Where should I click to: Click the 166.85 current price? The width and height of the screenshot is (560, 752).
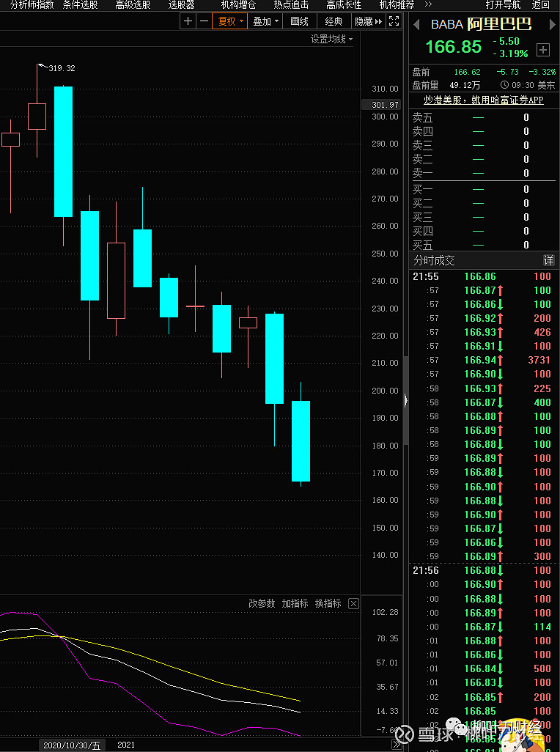453,46
